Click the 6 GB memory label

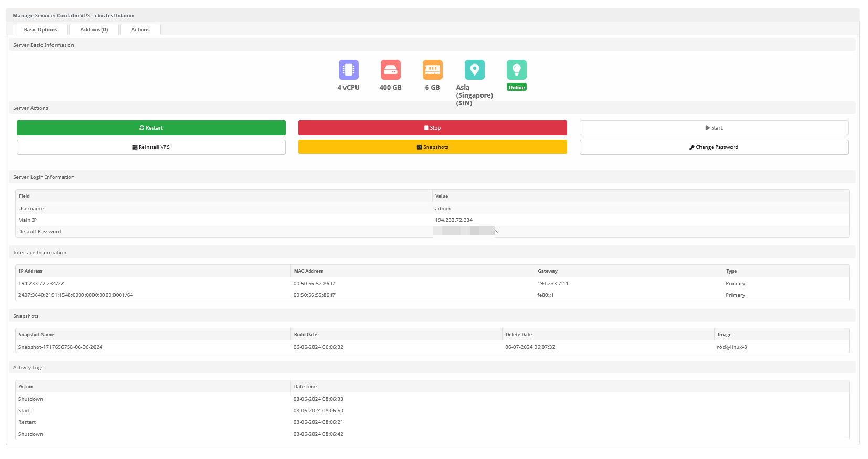[x=432, y=88]
